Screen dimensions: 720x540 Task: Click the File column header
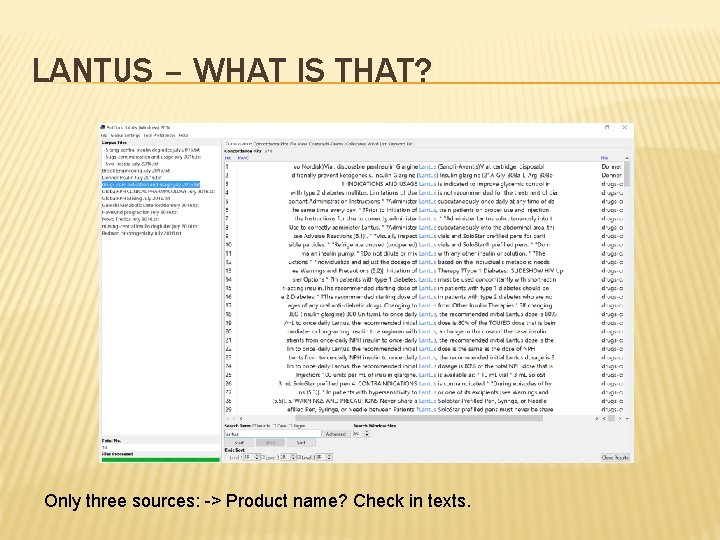click(604, 158)
